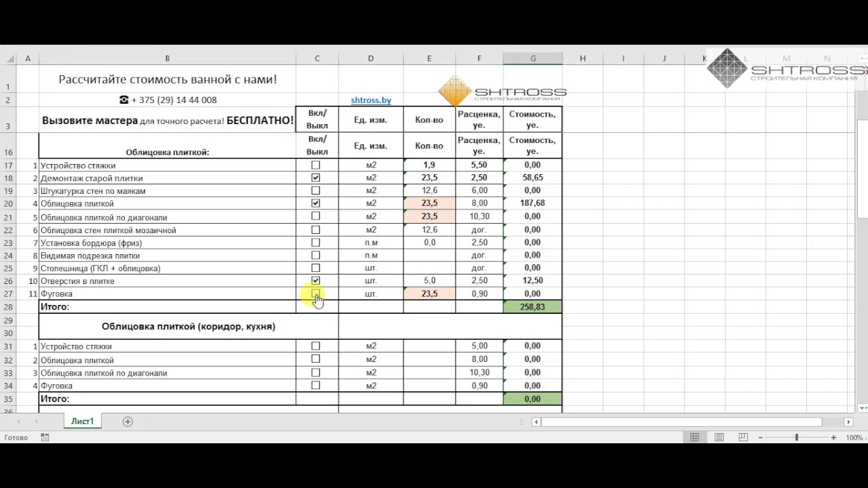
Task: Select the phone number cell
Action: click(167, 100)
